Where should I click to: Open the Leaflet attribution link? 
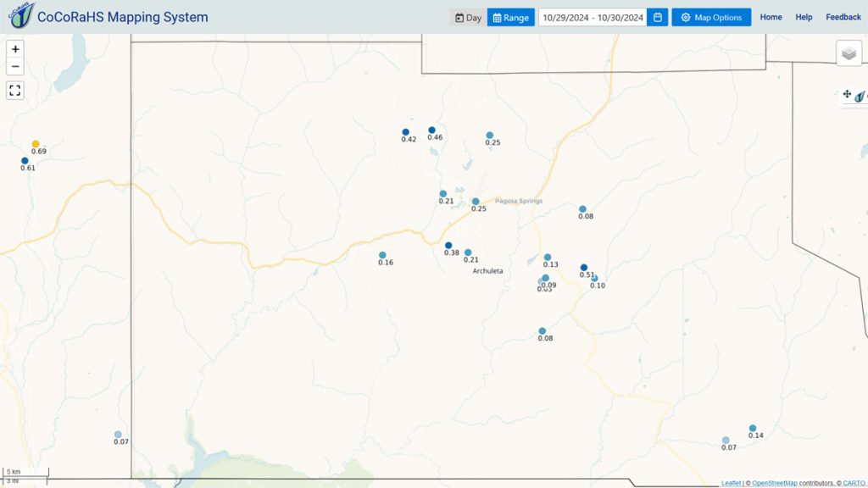click(731, 483)
